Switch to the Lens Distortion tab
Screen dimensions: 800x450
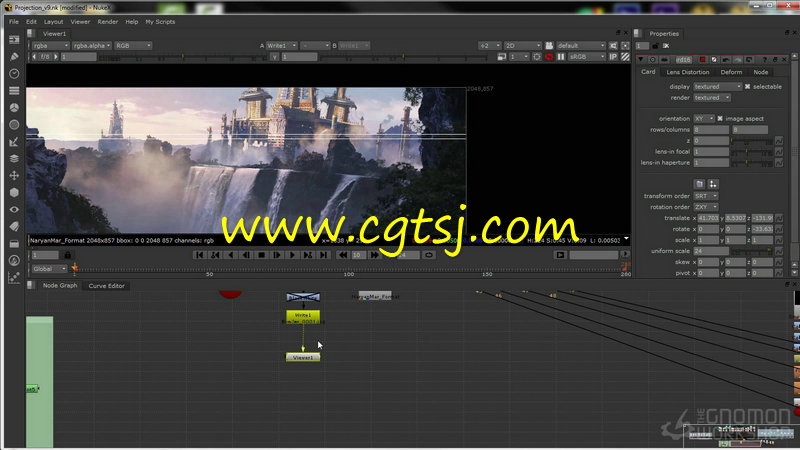(x=688, y=72)
